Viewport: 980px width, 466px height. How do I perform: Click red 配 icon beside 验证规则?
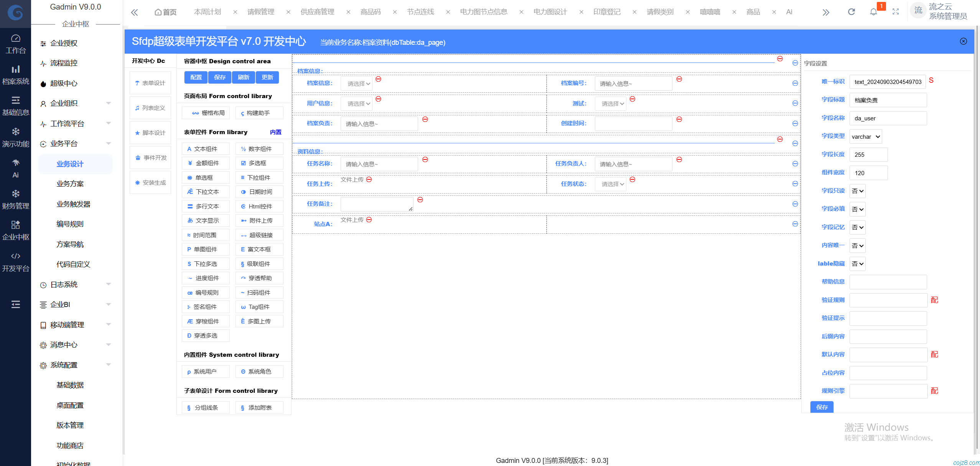point(934,300)
